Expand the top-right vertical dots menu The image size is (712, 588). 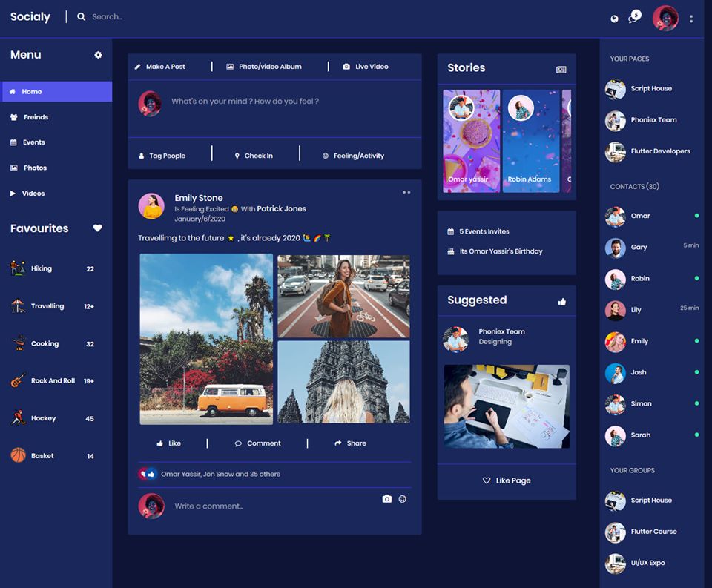(x=691, y=19)
